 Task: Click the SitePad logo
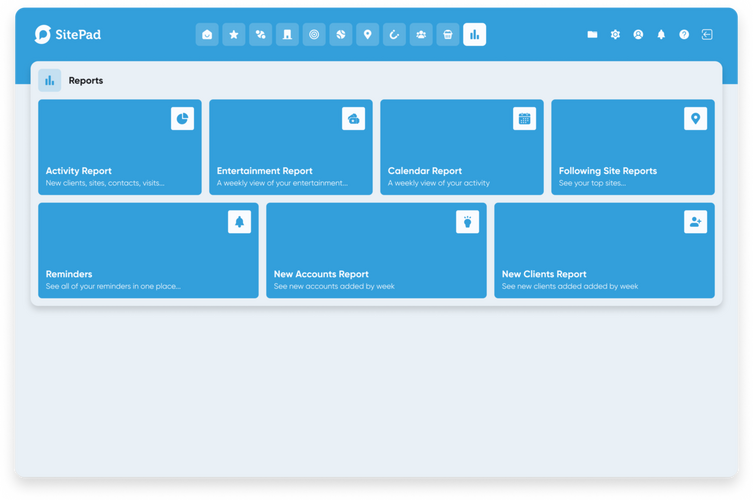click(68, 35)
